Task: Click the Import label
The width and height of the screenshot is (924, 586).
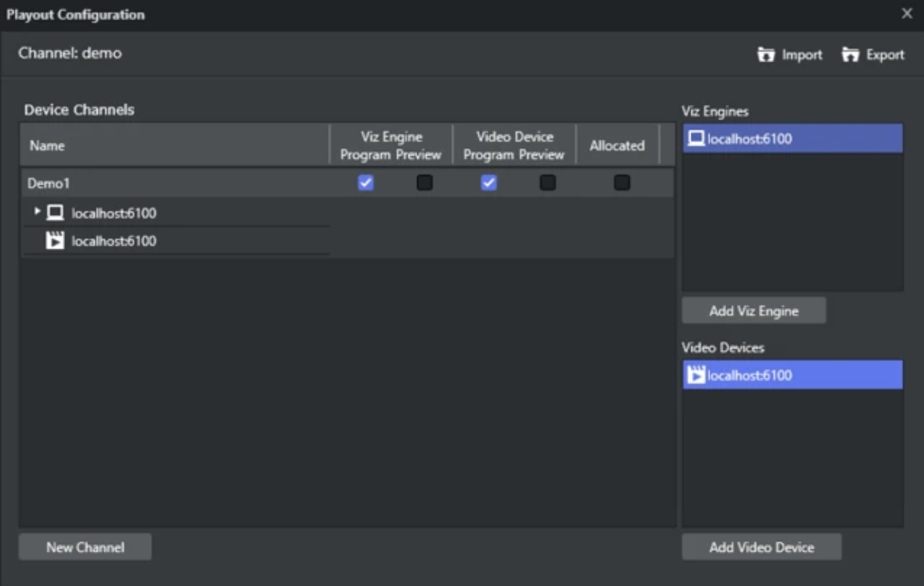Action: 802,55
